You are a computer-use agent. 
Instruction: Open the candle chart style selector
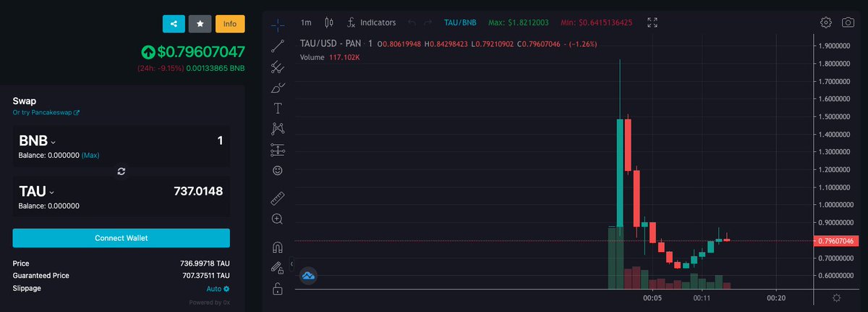point(329,22)
